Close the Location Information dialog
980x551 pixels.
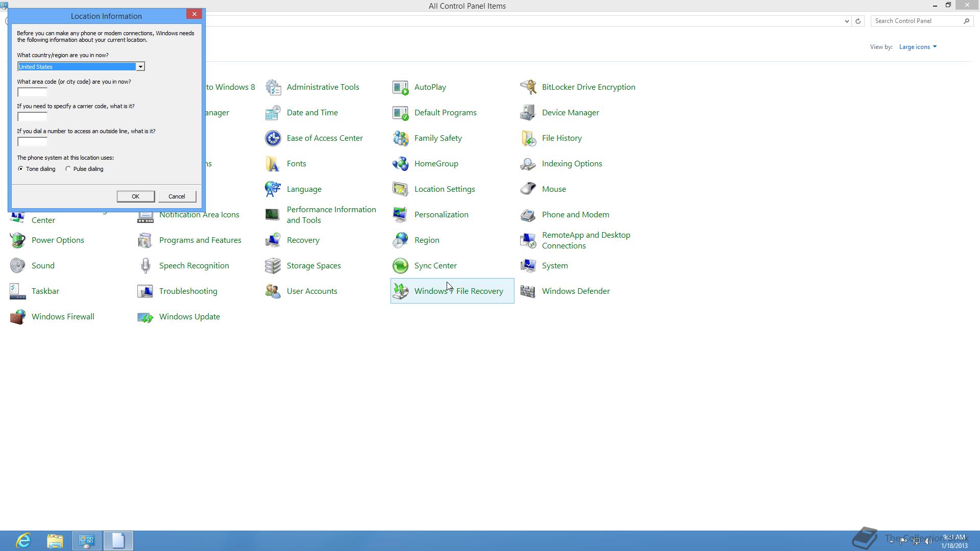tap(194, 14)
